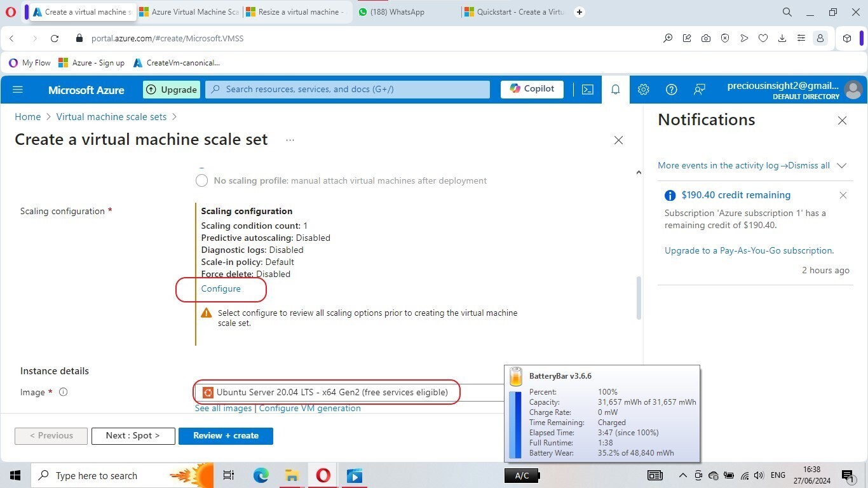Open Copilot in the Azure header
The width and height of the screenshot is (868, 488).
[x=532, y=89]
